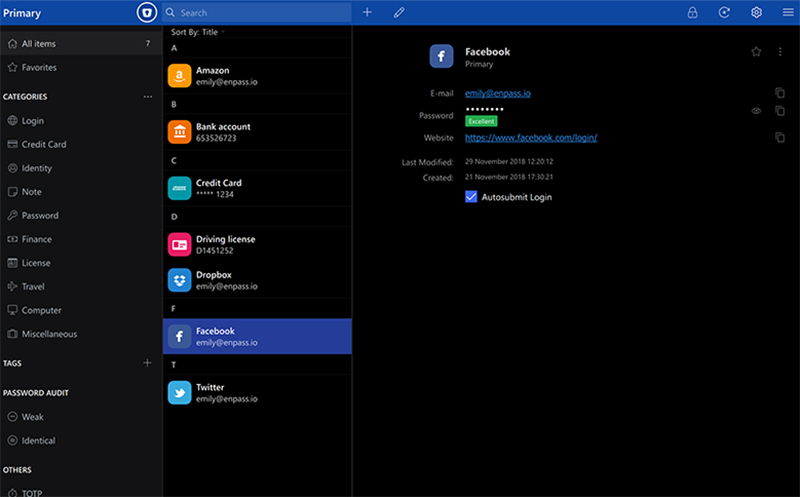Open Facebook item more options dots
This screenshot has height=497, width=800.
click(780, 52)
